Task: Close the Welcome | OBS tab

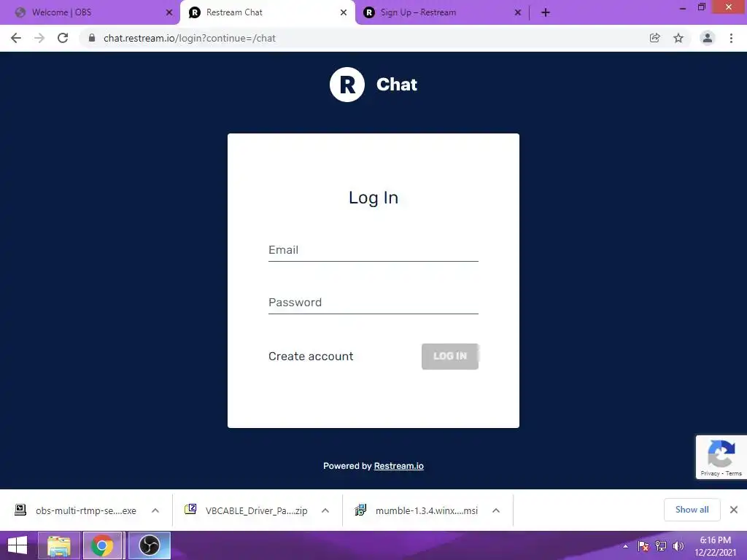Action: [x=169, y=13]
